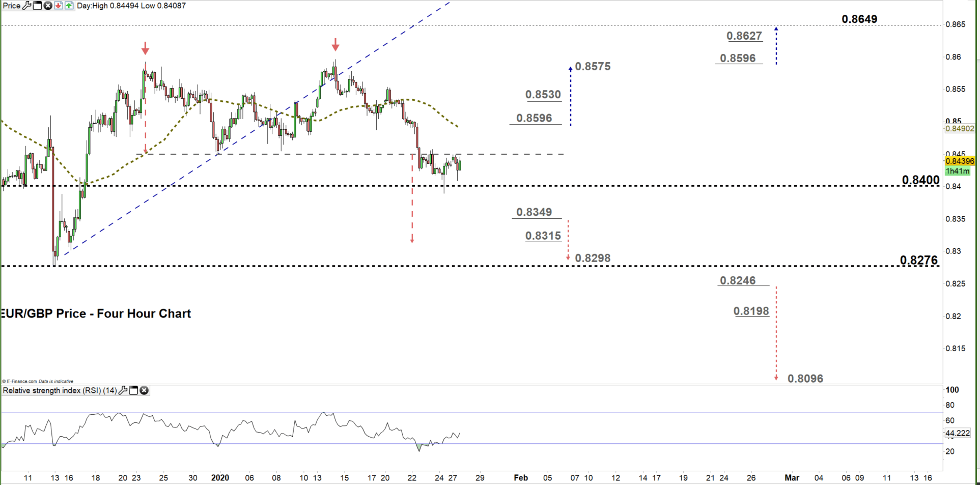The width and height of the screenshot is (980, 485).
Task: Click the Relative strength index (RSI) (14) label
Action: [x=60, y=390]
